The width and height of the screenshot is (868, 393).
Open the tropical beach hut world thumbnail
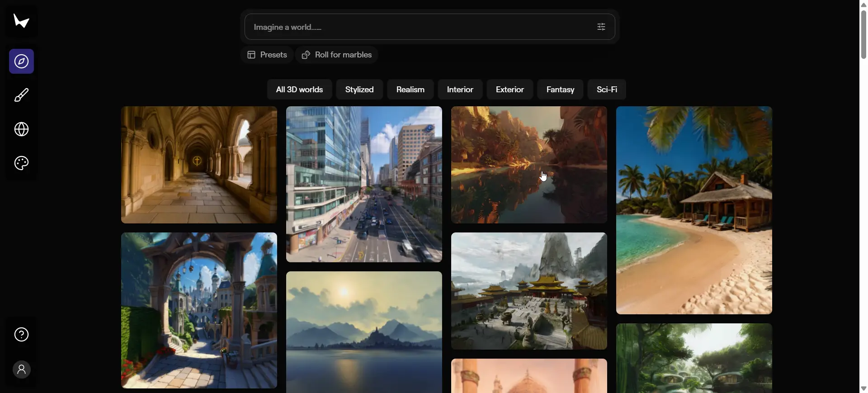point(694,210)
